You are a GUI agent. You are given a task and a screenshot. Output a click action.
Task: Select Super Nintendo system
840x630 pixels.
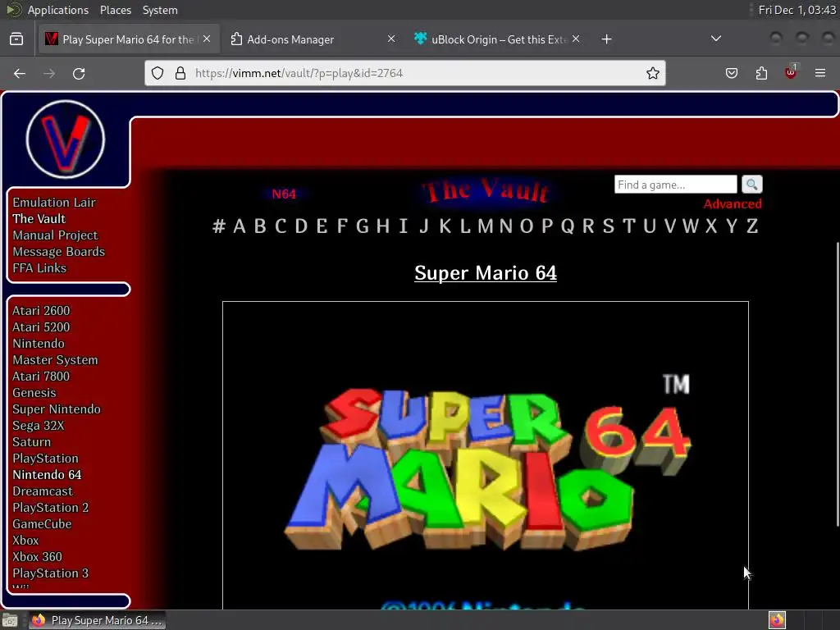pyautogui.click(x=57, y=409)
